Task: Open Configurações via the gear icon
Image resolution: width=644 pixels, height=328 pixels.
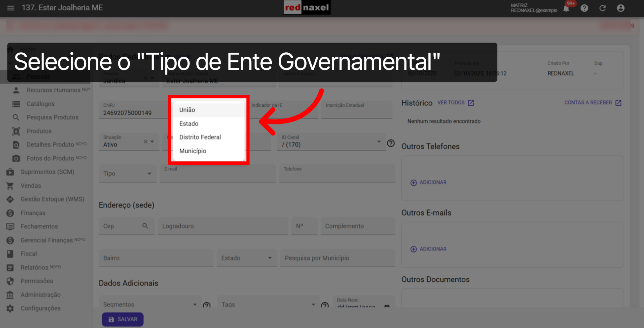Action: pos(41,308)
